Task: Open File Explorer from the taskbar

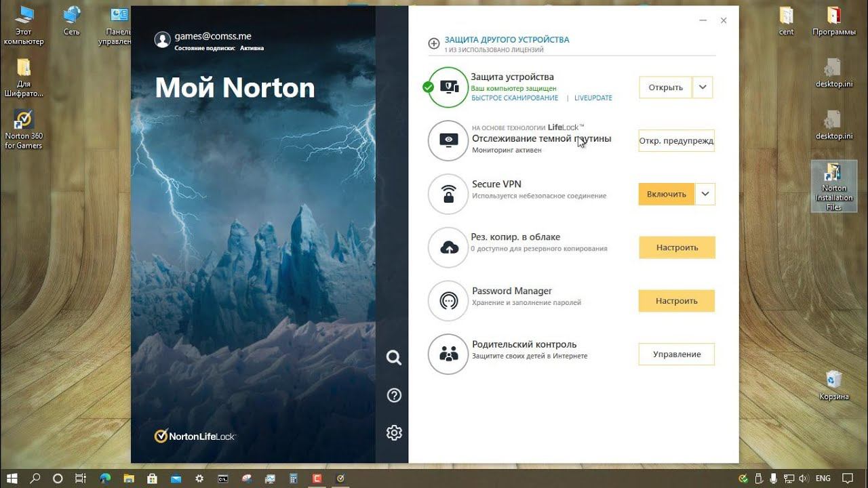Action: tap(129, 479)
